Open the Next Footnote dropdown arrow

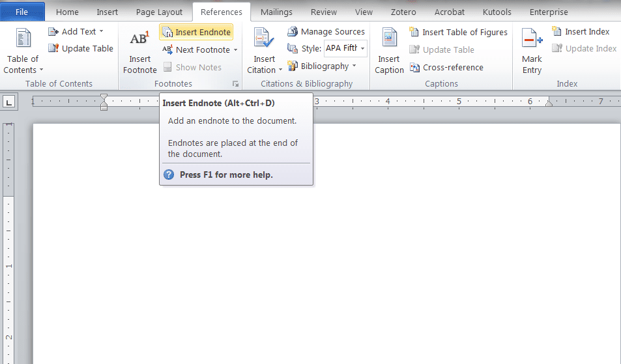tap(235, 50)
